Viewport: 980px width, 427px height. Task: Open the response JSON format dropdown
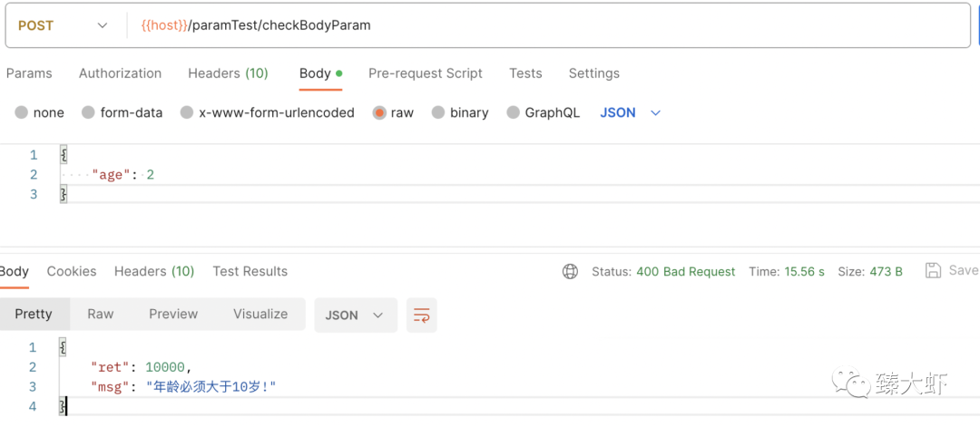tap(356, 315)
